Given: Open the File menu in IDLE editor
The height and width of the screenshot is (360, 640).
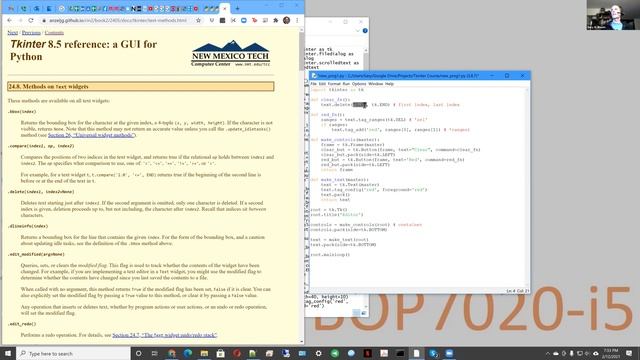Looking at the screenshot, I should (x=313, y=84).
